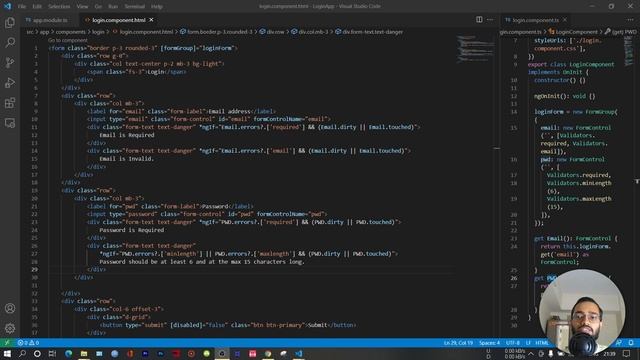This screenshot has width=640, height=360.
Task: Click the 'Email is Required' text on line 12
Action: [x=127, y=135]
